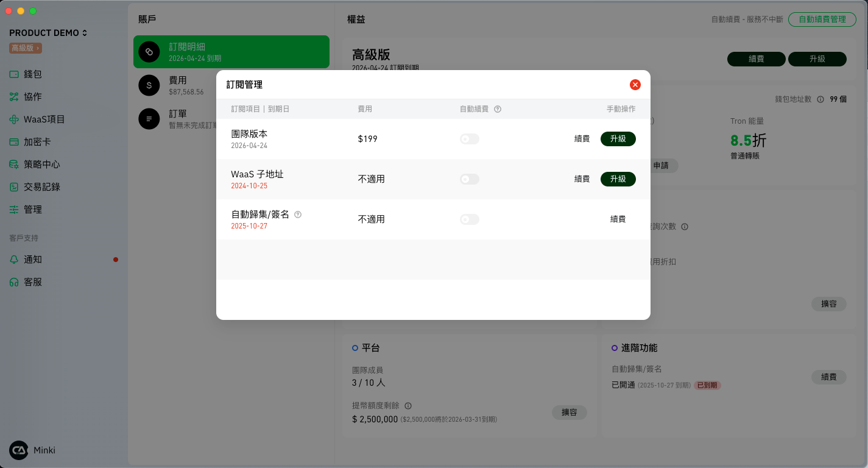
Task: Enable auto-renew toggle for 團隊版本
Action: click(469, 139)
